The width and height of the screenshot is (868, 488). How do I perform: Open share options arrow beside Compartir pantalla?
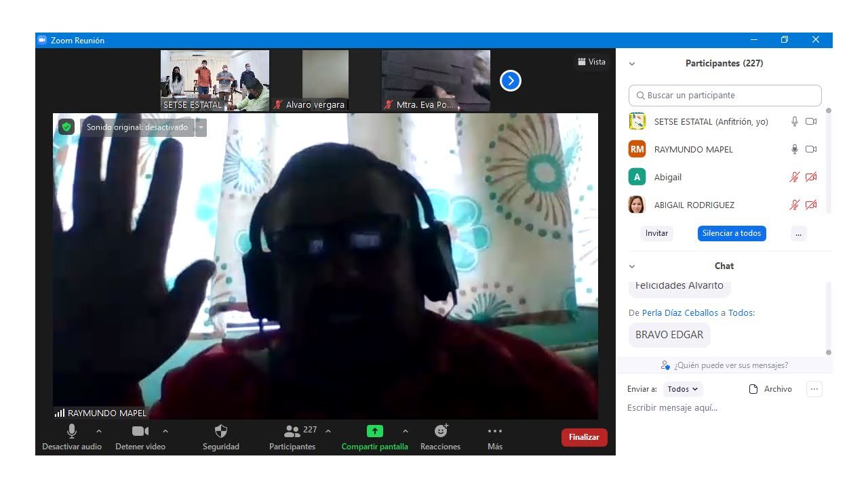(406, 431)
